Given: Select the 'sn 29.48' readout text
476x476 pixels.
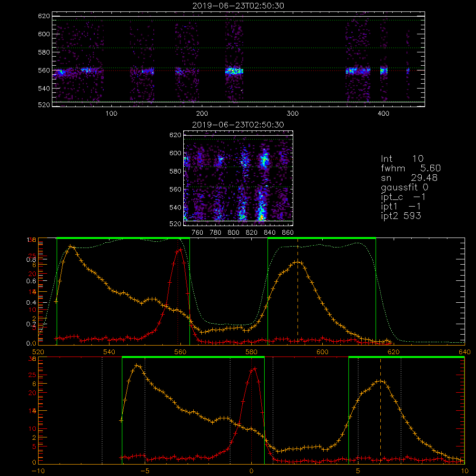Looking at the screenshot, I should click(x=409, y=178).
